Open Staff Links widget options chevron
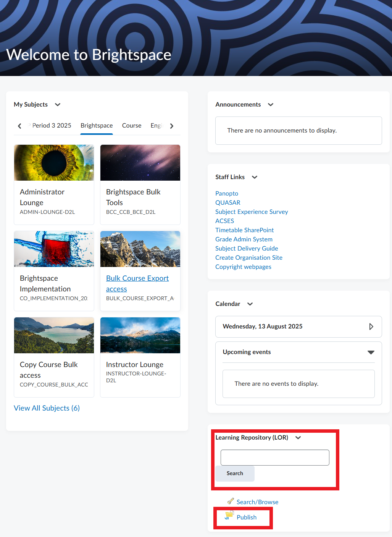The width and height of the screenshot is (392, 537). [255, 177]
